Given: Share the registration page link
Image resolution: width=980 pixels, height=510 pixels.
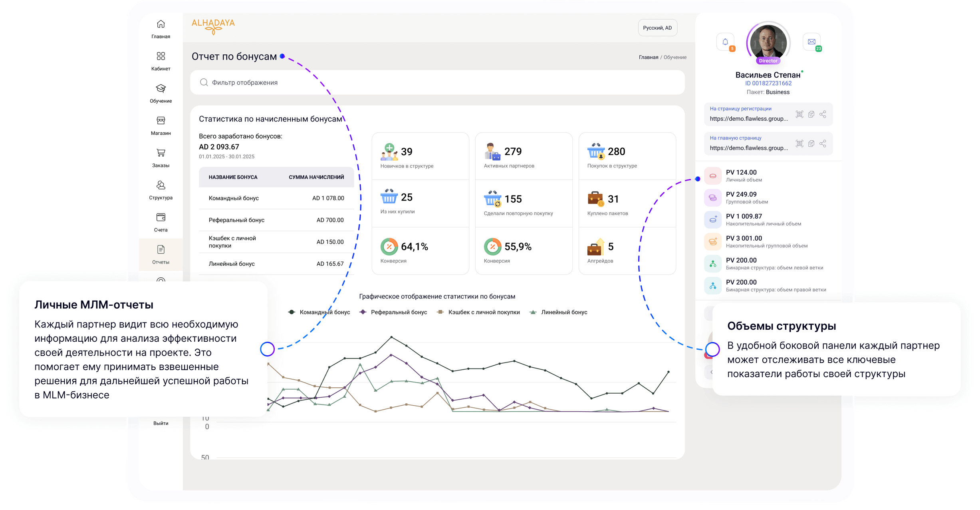Looking at the screenshot, I should coord(823,114).
